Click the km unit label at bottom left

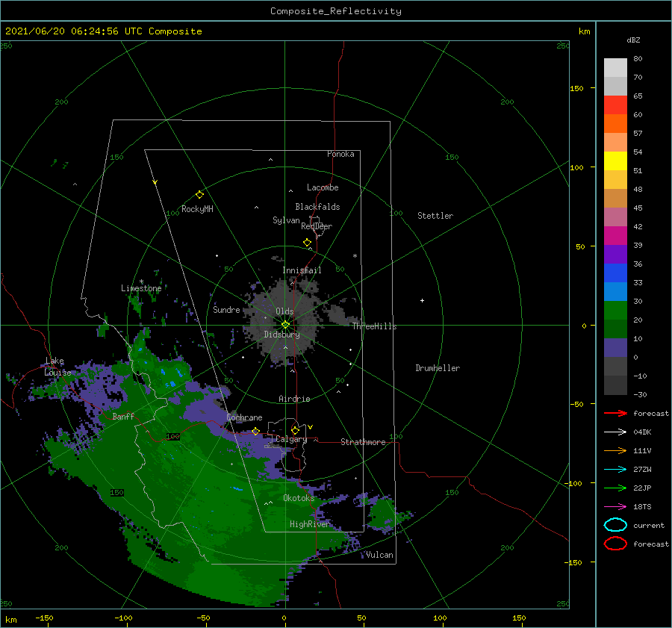[10, 620]
